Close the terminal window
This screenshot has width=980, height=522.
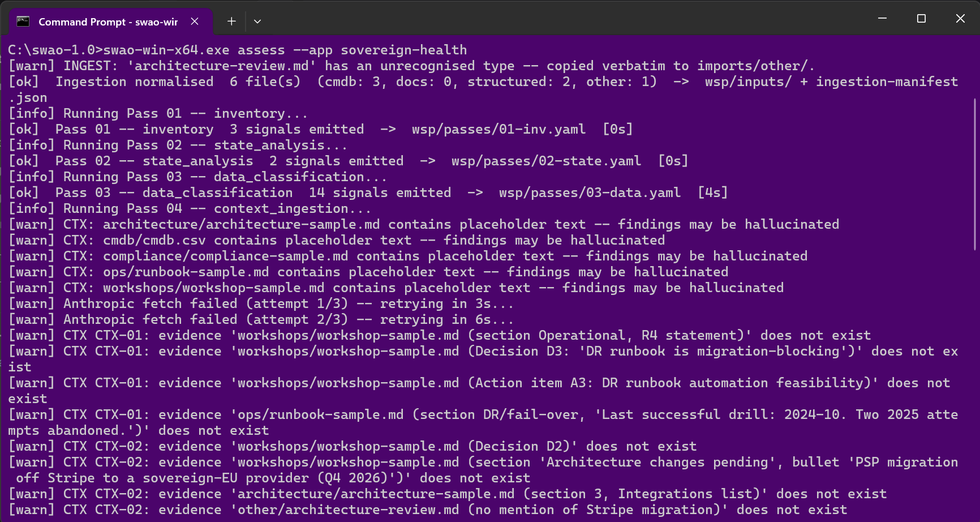click(960, 19)
